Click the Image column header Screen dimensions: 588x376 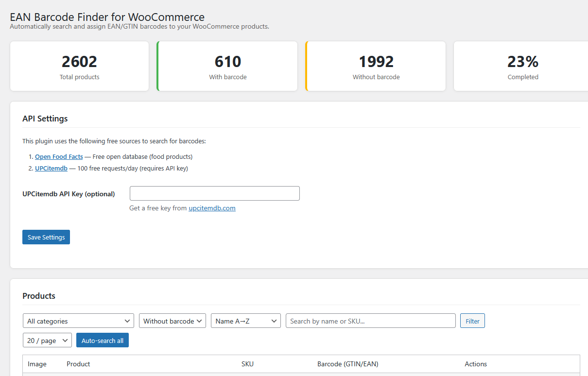pos(37,364)
